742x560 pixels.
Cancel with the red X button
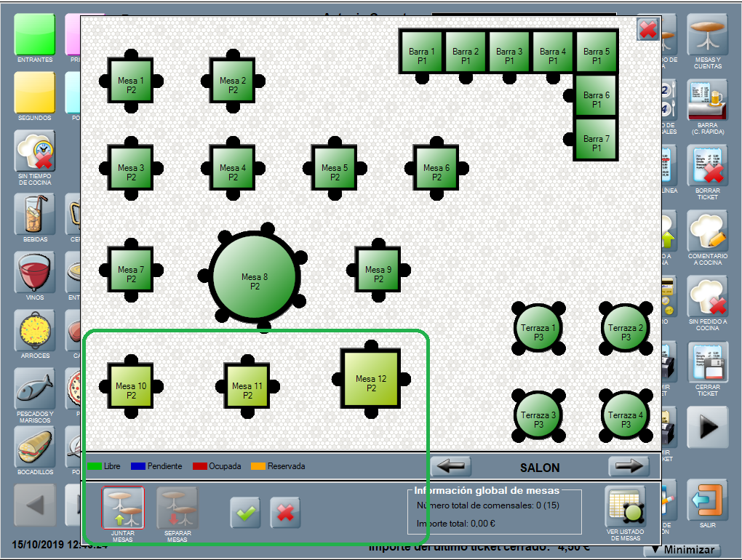285,513
